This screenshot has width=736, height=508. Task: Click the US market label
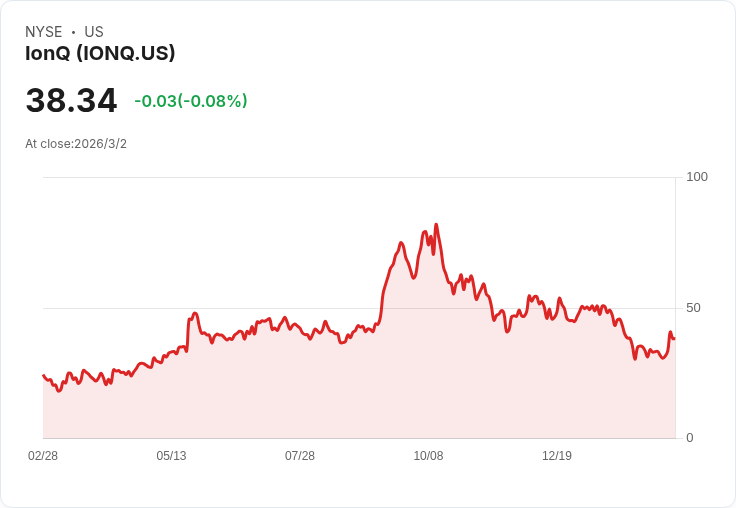94,32
